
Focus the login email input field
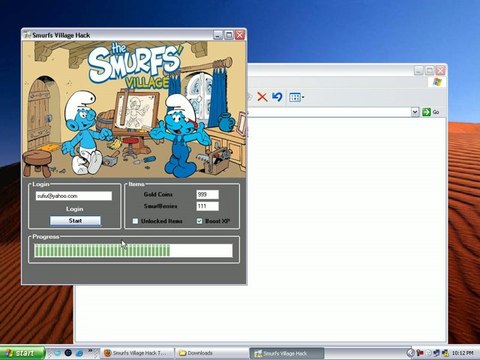[x=74, y=196]
